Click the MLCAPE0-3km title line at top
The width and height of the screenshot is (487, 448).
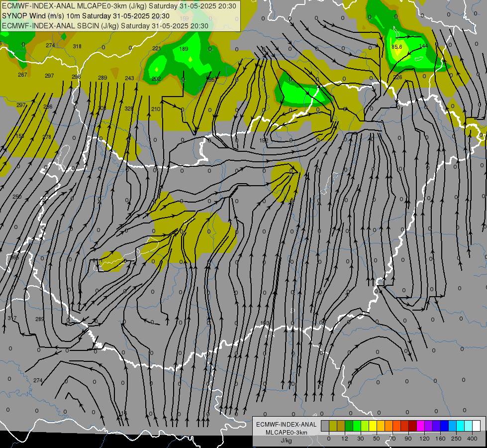(x=119, y=6)
